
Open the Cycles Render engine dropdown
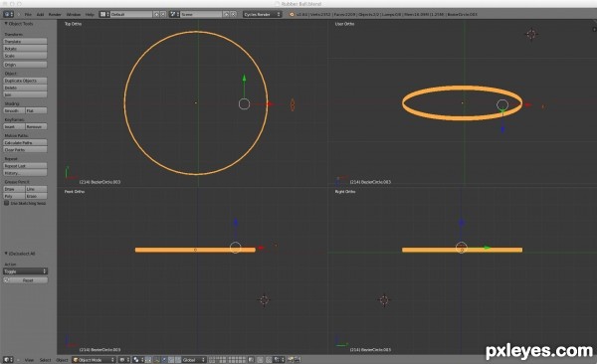point(263,14)
